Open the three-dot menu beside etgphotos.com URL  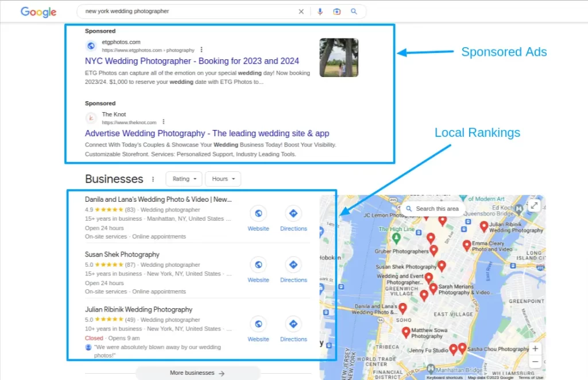(202, 49)
